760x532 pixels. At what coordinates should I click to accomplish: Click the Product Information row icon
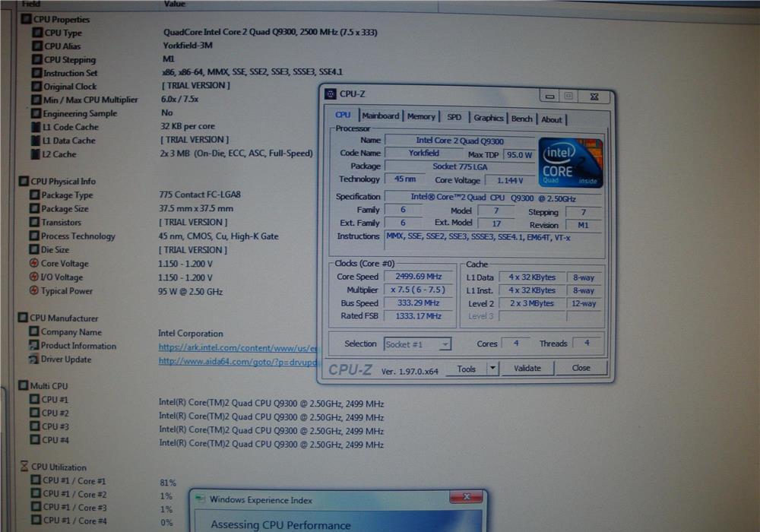click(33, 346)
